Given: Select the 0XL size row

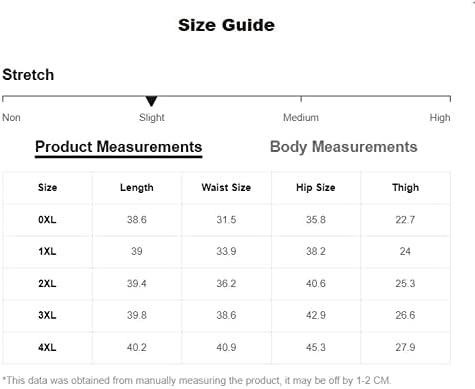Looking at the screenshot, I should (226, 220).
